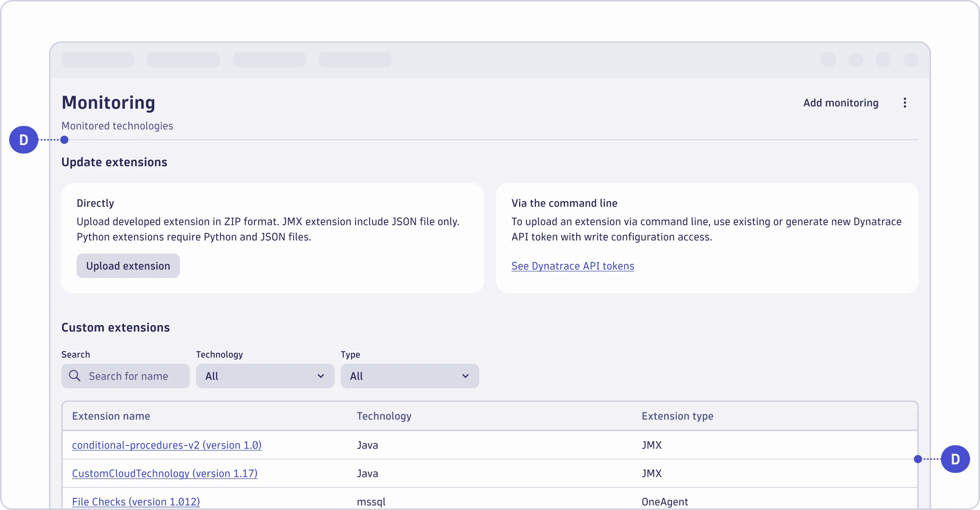This screenshot has width=980, height=510.
Task: Click the Monitored technologies subtitle
Action: 117,126
